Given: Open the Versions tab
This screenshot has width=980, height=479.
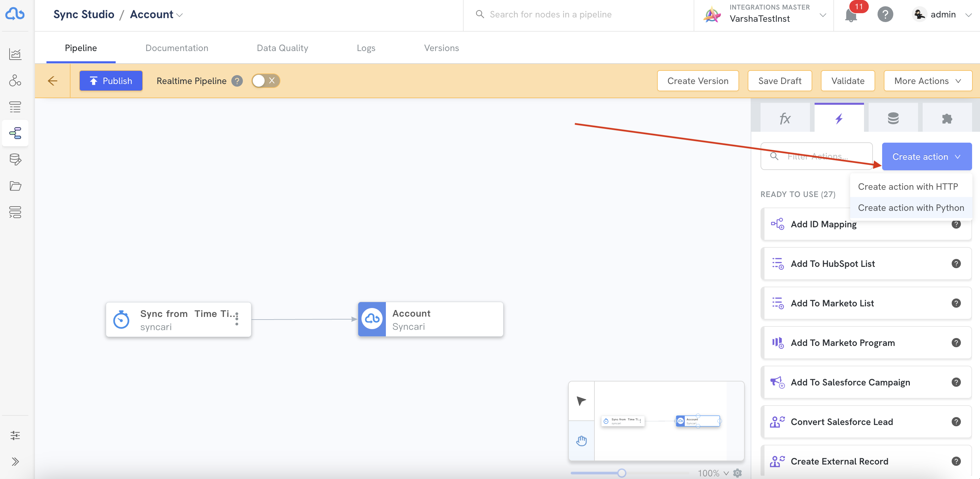Looking at the screenshot, I should coord(441,48).
